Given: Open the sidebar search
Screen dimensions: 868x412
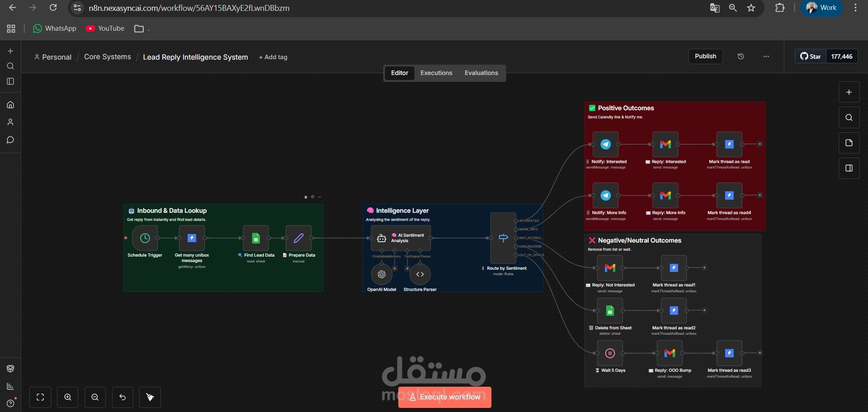Looking at the screenshot, I should (10, 66).
